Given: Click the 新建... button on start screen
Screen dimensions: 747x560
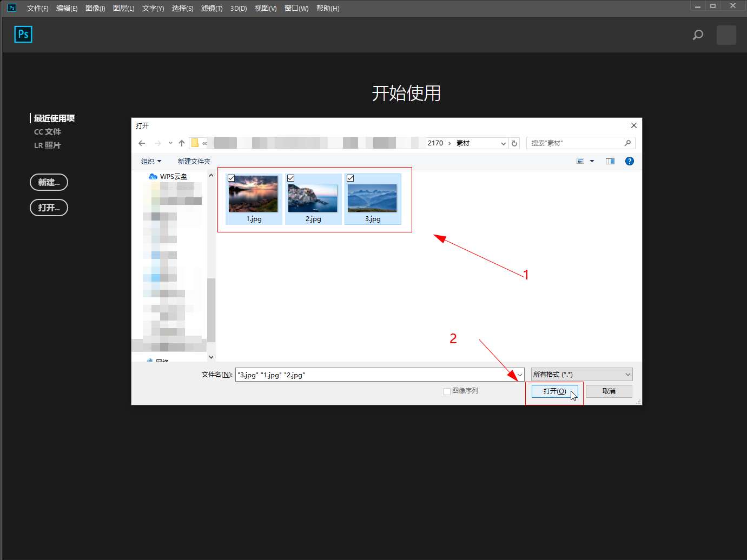Looking at the screenshot, I should click(49, 182).
